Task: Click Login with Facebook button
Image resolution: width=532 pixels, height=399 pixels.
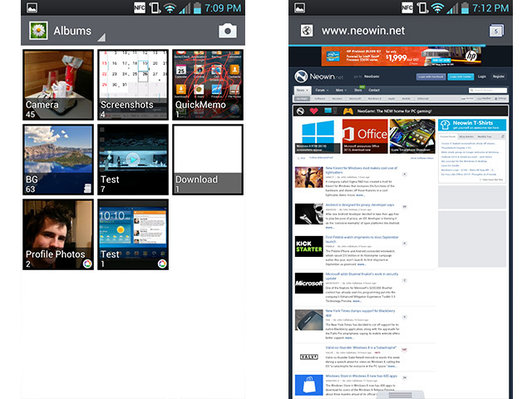Action: pos(431,76)
